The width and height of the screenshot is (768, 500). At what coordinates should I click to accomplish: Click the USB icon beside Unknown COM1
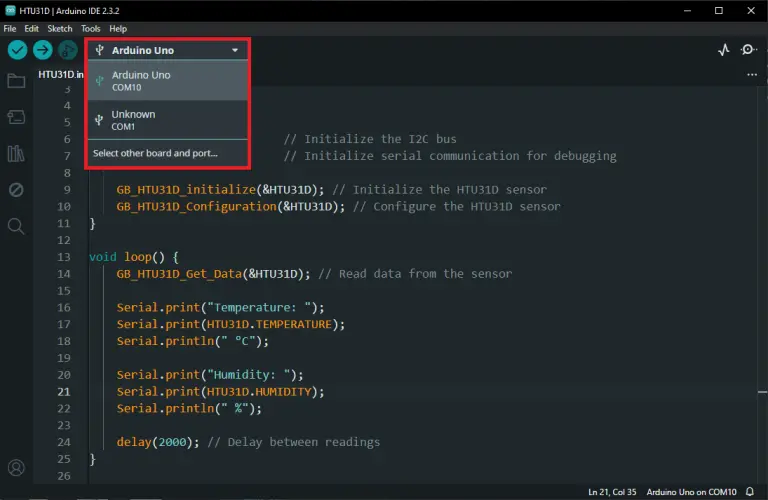(x=99, y=120)
